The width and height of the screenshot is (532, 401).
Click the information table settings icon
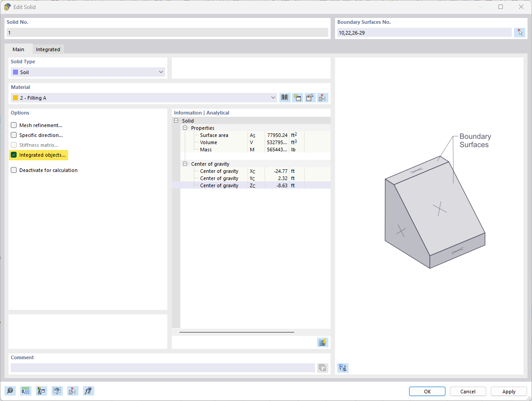pyautogui.click(x=323, y=342)
